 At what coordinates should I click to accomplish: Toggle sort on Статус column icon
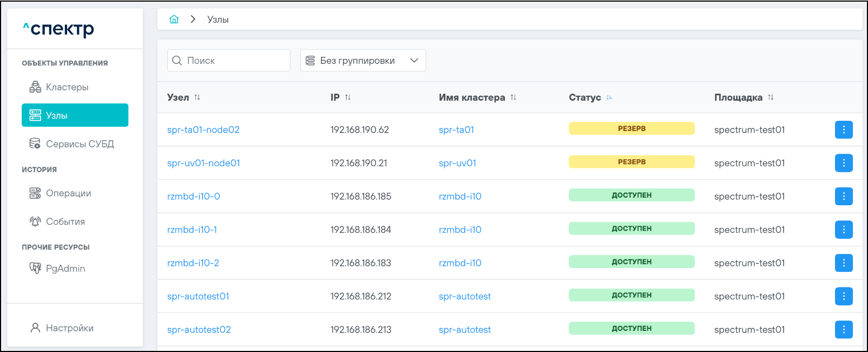click(609, 97)
